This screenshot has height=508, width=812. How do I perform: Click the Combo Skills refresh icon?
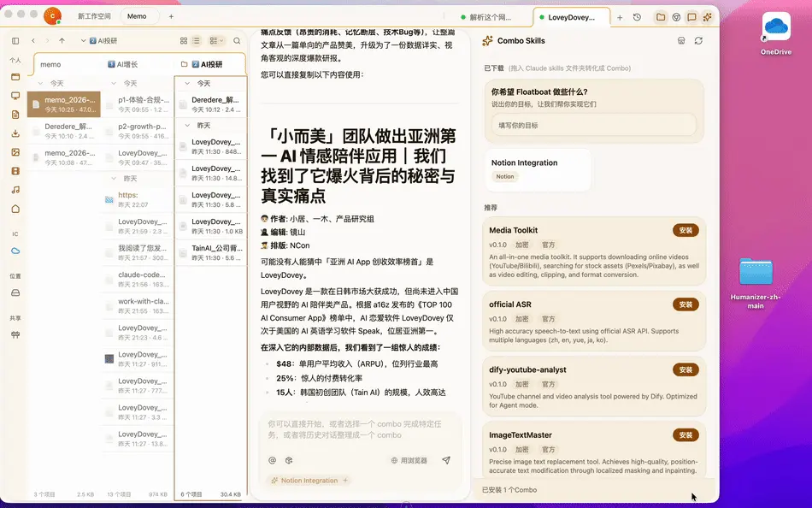click(697, 40)
